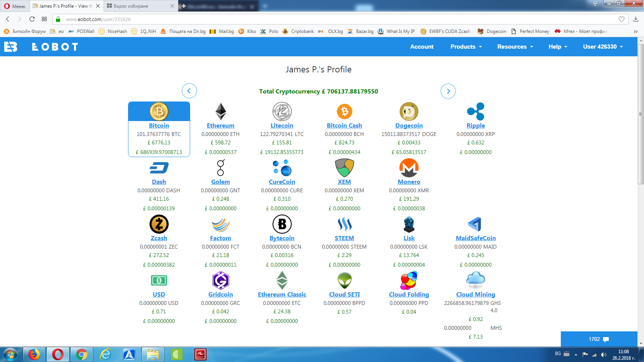Open the Perfect Money bookmark
The height and width of the screenshot is (362, 644).
pyautogui.click(x=530, y=31)
